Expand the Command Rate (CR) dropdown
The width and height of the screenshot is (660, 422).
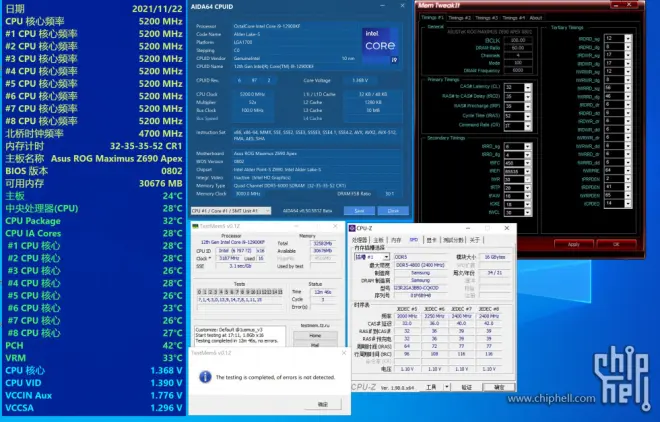tap(528, 126)
